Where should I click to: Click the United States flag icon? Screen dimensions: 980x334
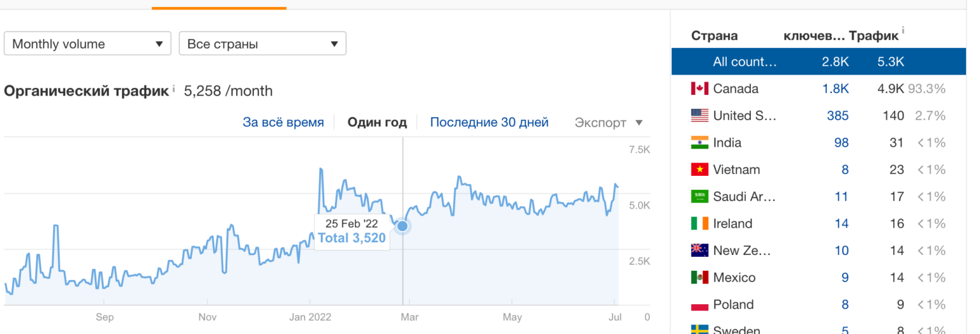(x=699, y=115)
